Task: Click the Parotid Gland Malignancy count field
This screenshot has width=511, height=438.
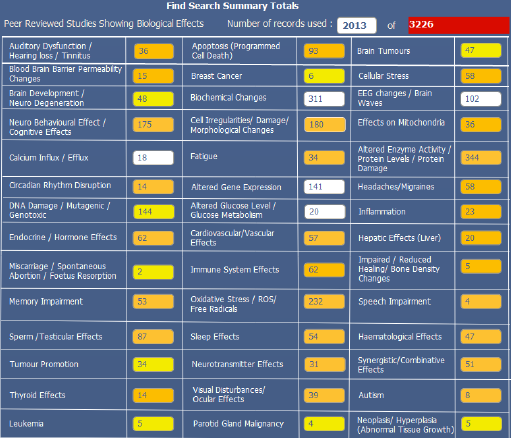Action: [x=324, y=424]
